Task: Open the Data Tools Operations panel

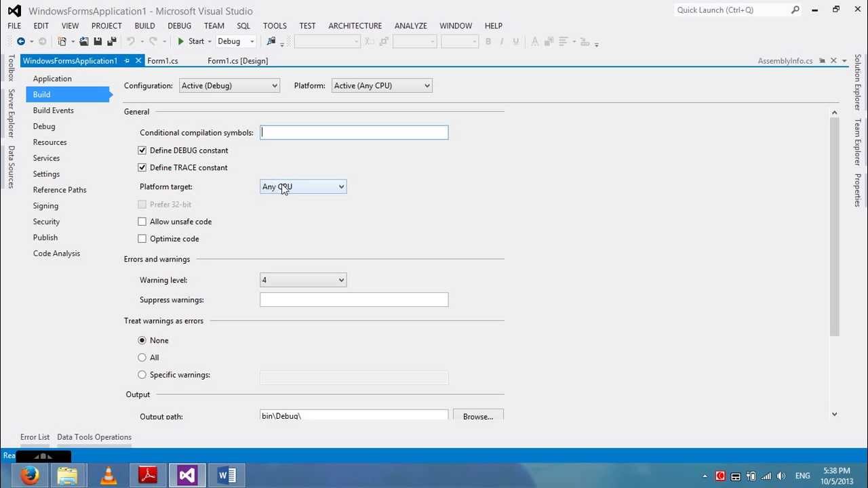Action: [94, 437]
